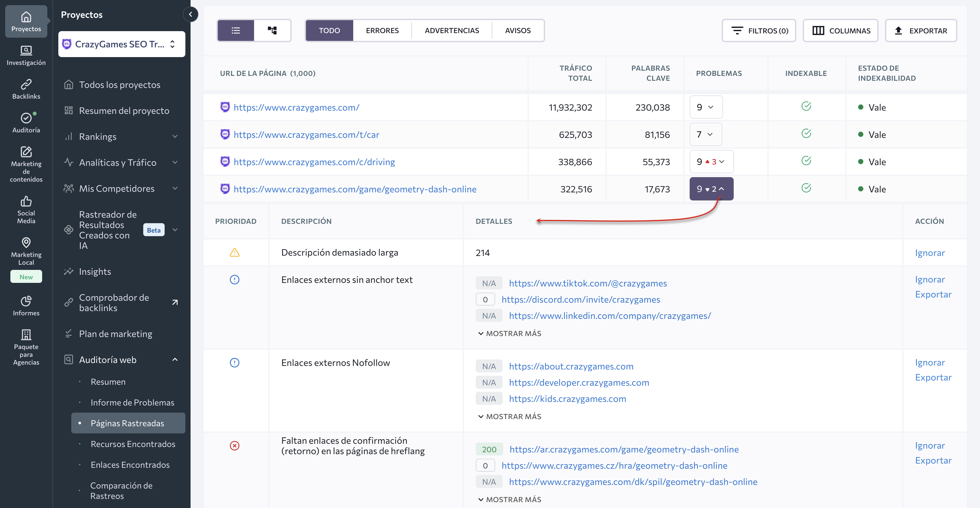Open the Investigación section
Image resolution: width=980 pixels, height=508 pixels.
26,55
